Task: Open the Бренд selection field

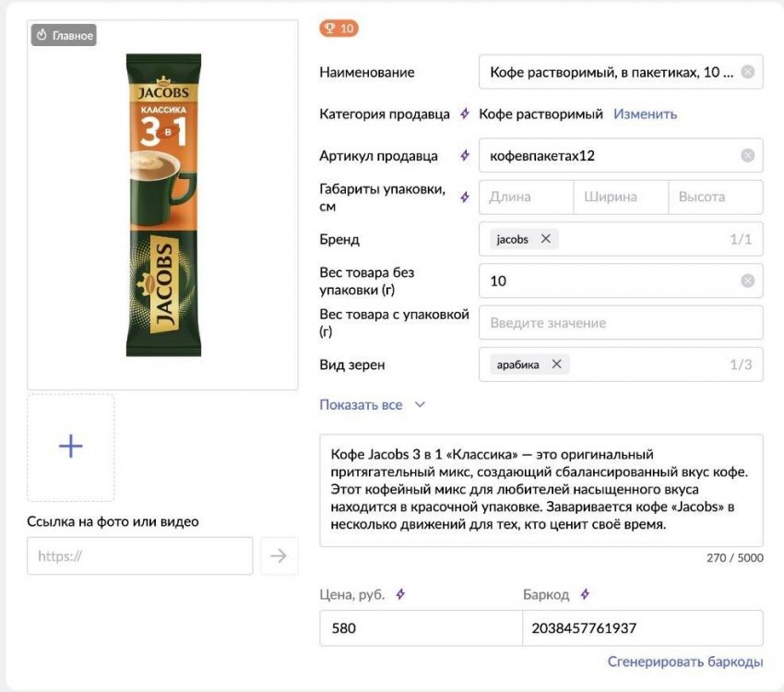Action: coord(646,239)
